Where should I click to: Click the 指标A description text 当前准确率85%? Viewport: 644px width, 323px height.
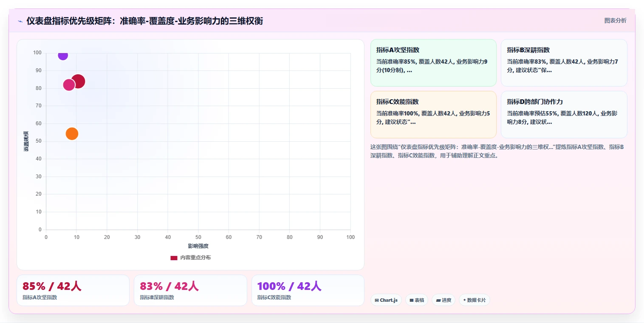click(x=432, y=66)
